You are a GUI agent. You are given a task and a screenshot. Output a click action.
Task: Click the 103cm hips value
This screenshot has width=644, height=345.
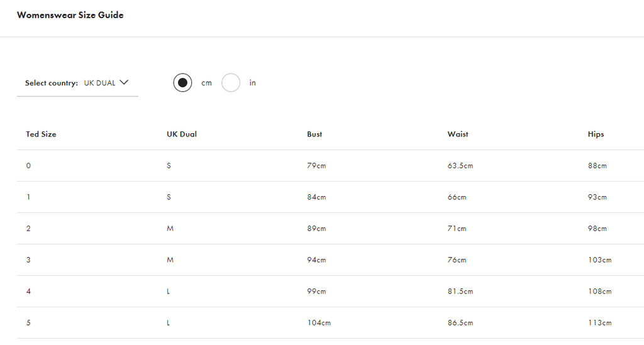point(599,260)
